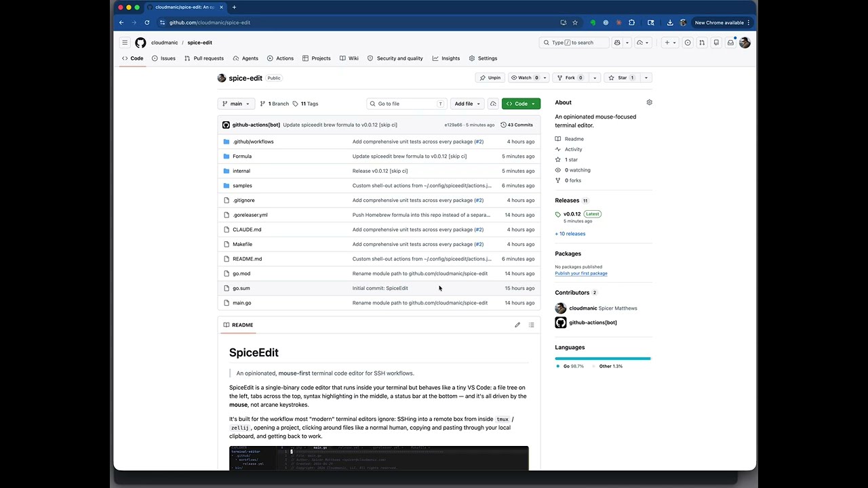The width and height of the screenshot is (868, 488).
Task: Open the agent sessions cloud dropdown in header
Action: coord(643,43)
